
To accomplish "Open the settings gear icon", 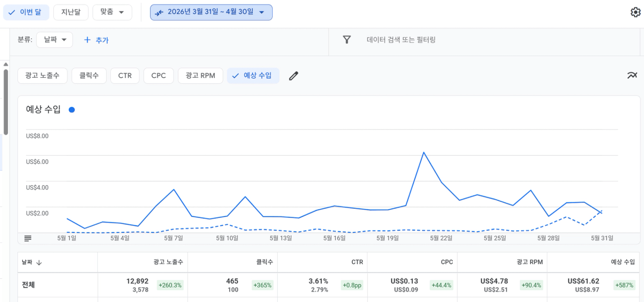I will (x=635, y=12).
